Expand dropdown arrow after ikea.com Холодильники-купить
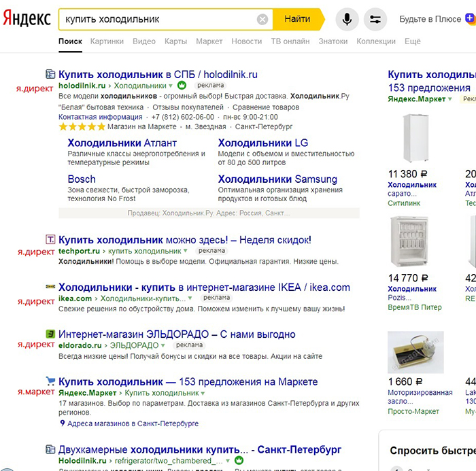Image resolution: width=476 pixels, height=471 pixels. point(190,298)
